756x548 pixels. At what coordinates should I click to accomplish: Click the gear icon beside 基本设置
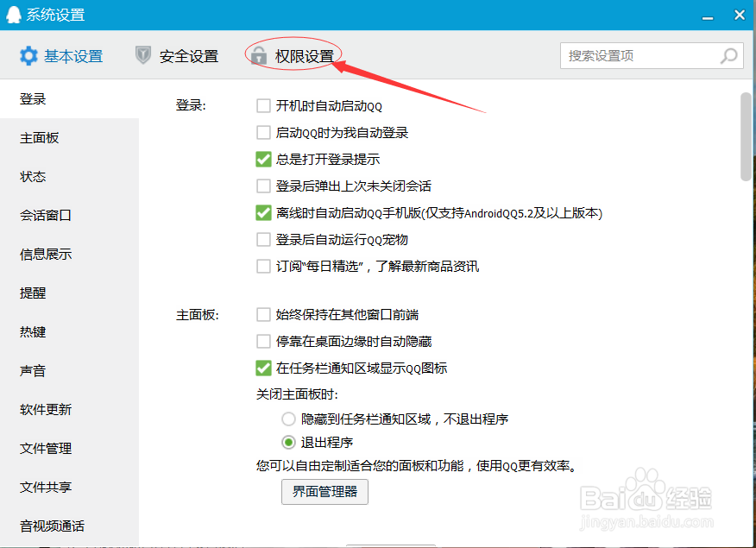click(28, 55)
